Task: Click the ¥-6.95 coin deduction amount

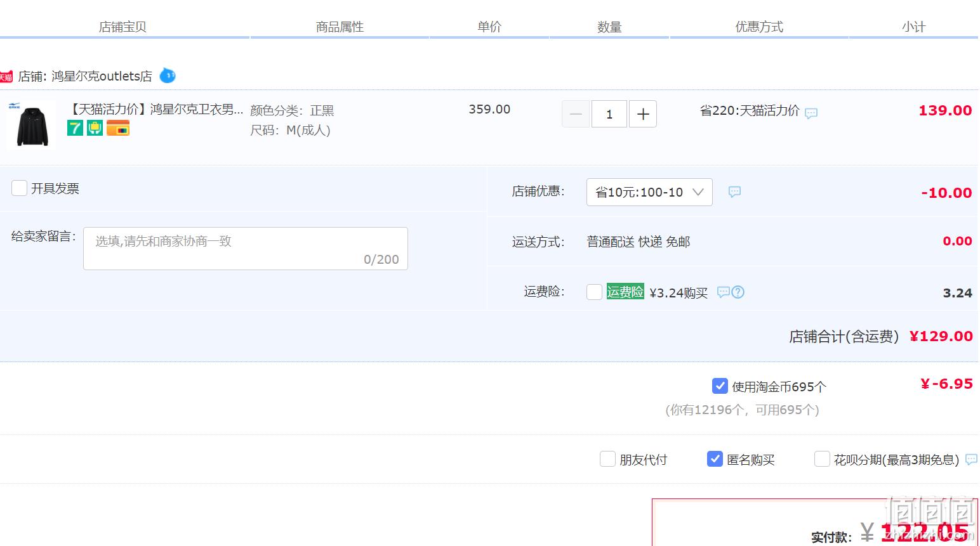Action: [946, 384]
